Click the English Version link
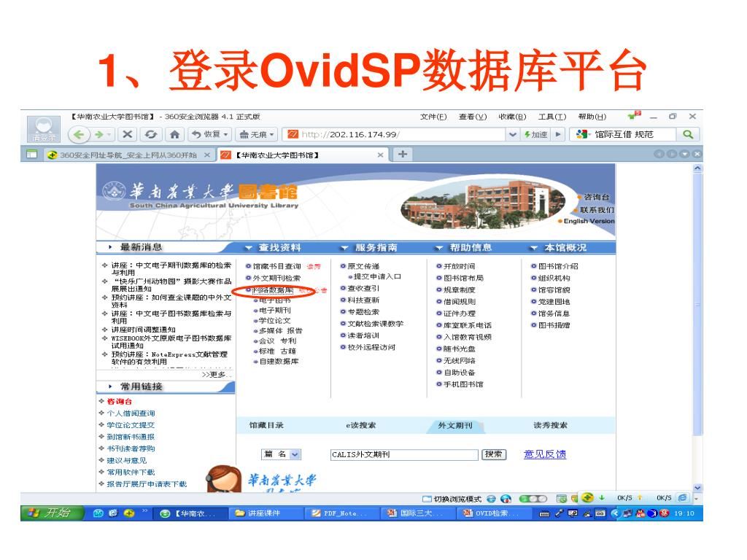Image resolution: width=747 pixels, height=560 pixels. point(589,221)
